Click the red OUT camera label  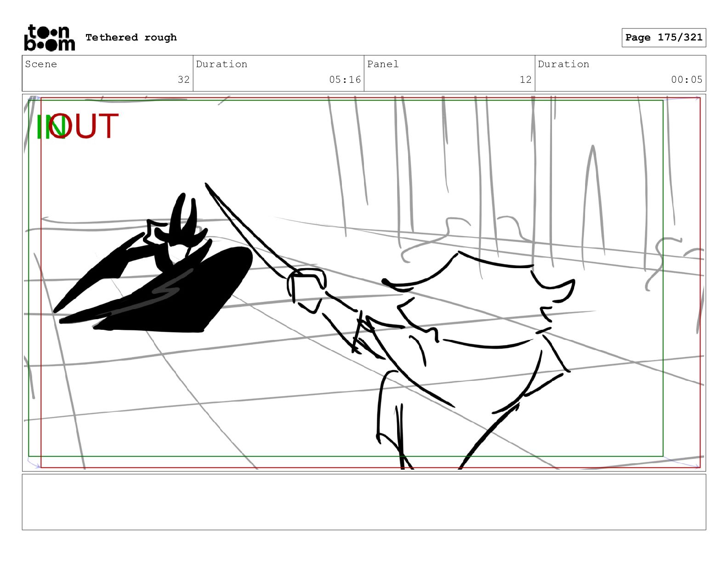point(84,126)
